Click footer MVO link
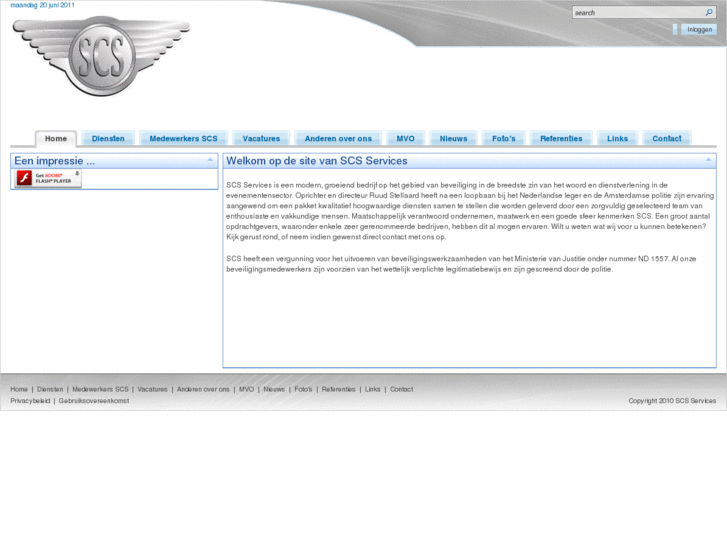 [246, 389]
